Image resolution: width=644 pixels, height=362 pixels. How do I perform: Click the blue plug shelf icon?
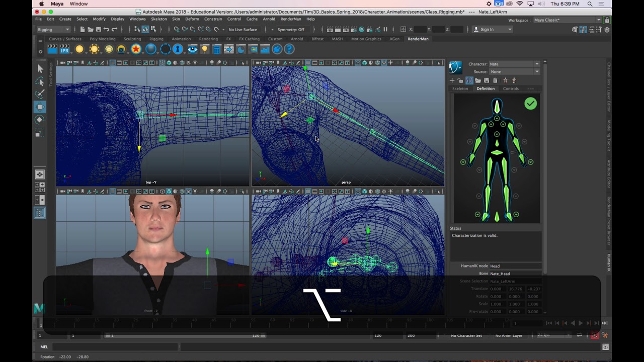coord(277,49)
